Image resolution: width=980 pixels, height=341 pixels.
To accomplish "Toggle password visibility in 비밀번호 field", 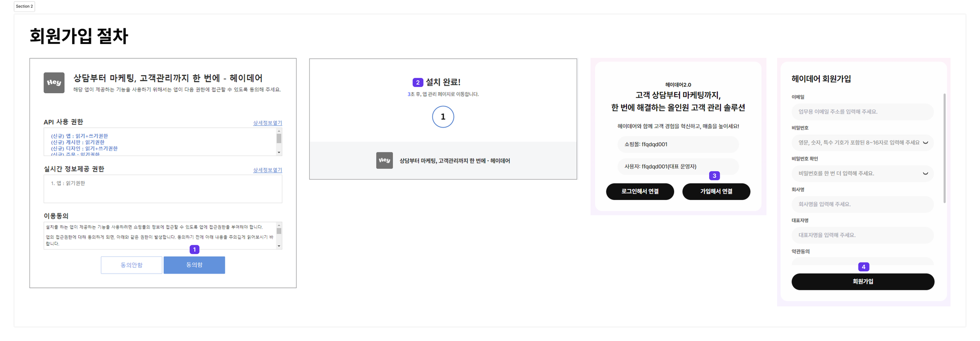I will coord(925,143).
